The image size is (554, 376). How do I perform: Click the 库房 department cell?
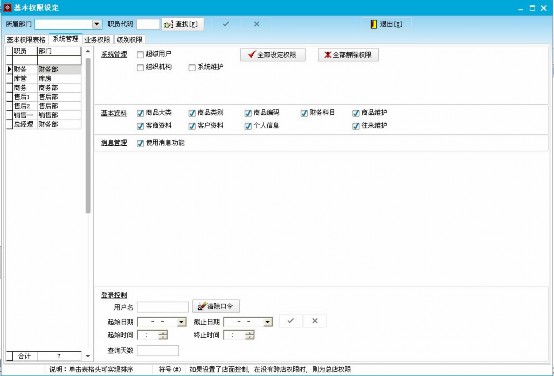point(59,79)
